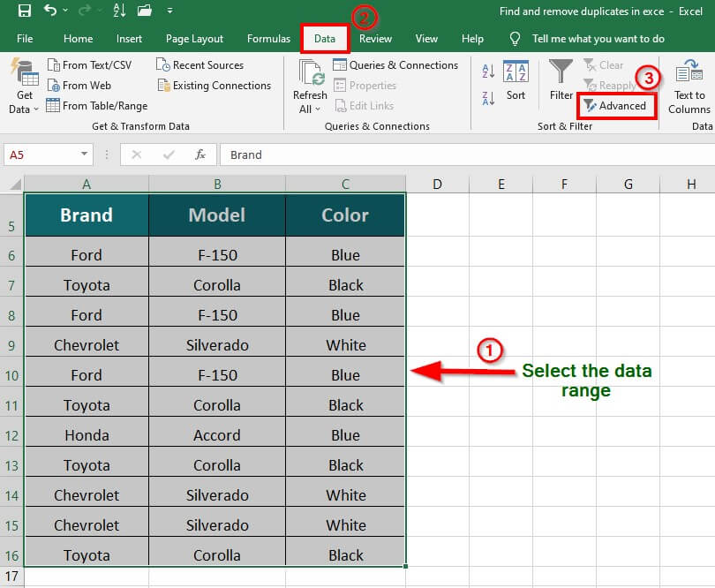Click the Undo arrow icon

pos(52,11)
